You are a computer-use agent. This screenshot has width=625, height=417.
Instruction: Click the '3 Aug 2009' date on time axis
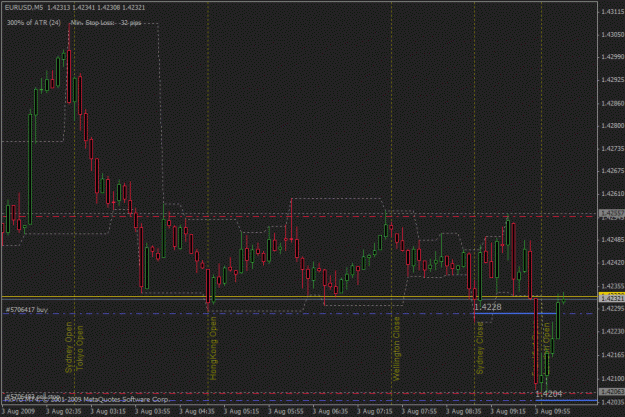click(x=18, y=411)
